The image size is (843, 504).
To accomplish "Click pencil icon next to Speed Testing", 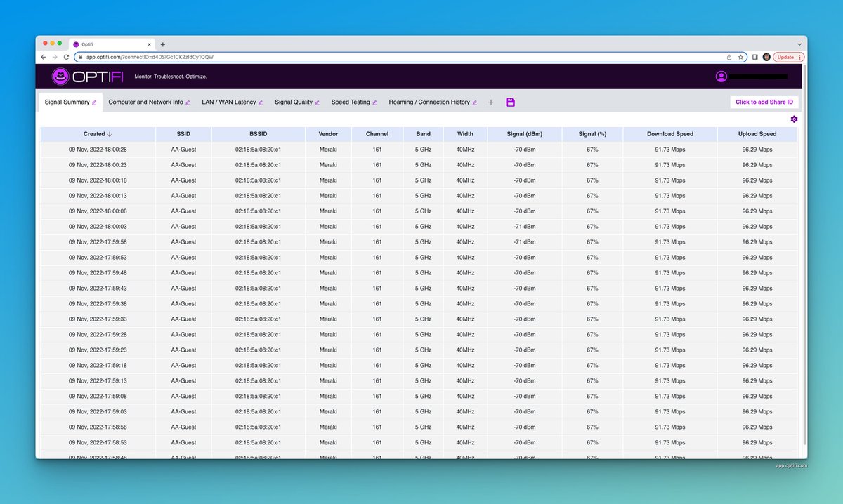I will (374, 102).
